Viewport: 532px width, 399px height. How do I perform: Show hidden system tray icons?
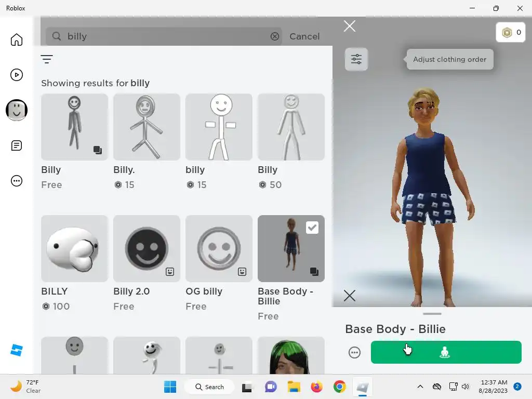point(420,387)
